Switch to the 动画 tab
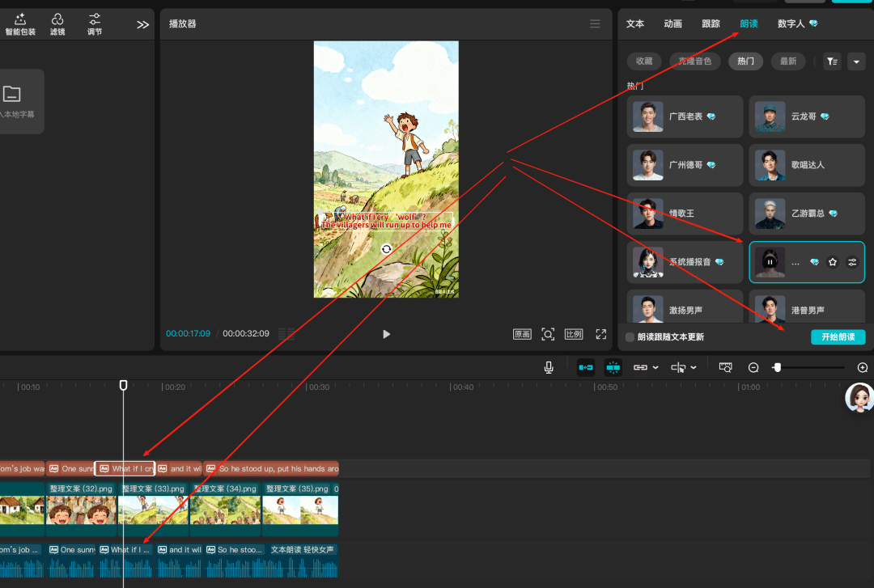This screenshot has width=874, height=588. (672, 24)
